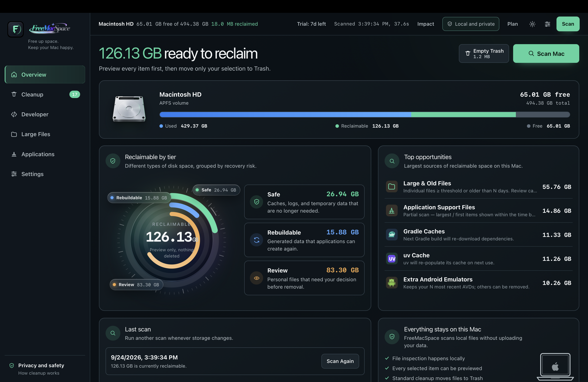Toggle the light/dark theme sun icon
Screen dimensions: 588x382
tap(532, 24)
